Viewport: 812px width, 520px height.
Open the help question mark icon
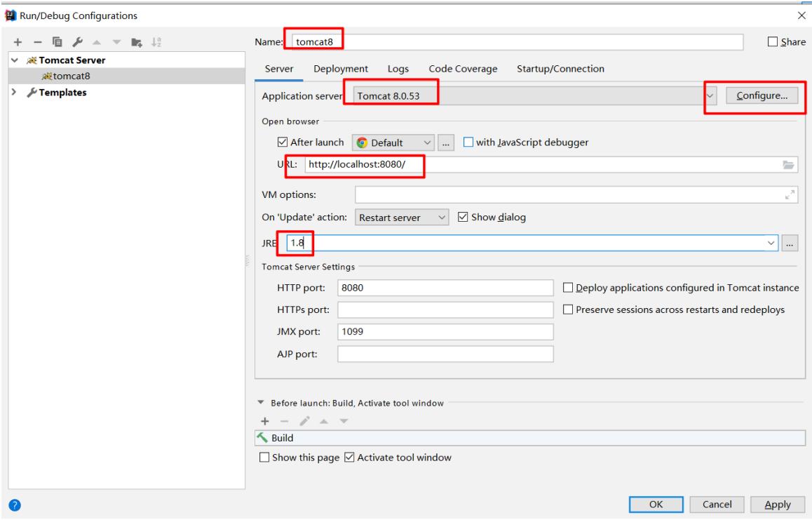(15, 505)
